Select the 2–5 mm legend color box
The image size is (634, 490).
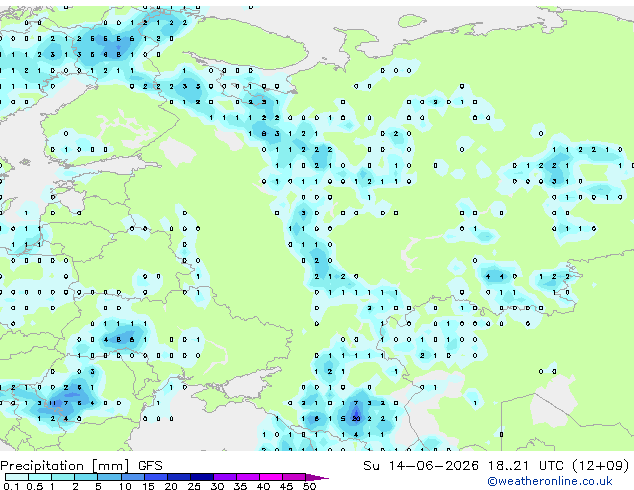click(86, 477)
